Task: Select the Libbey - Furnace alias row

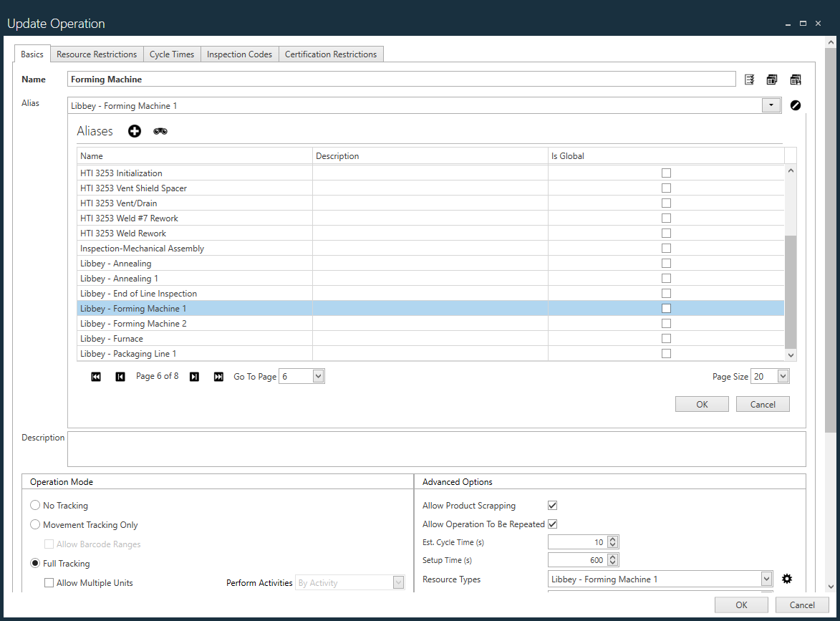Action: [193, 339]
